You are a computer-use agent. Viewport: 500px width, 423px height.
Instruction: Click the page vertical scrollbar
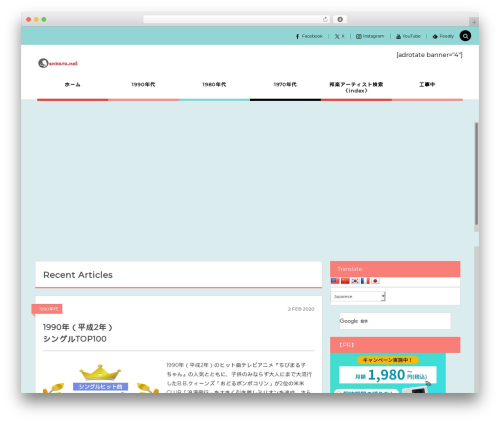pos(476,173)
